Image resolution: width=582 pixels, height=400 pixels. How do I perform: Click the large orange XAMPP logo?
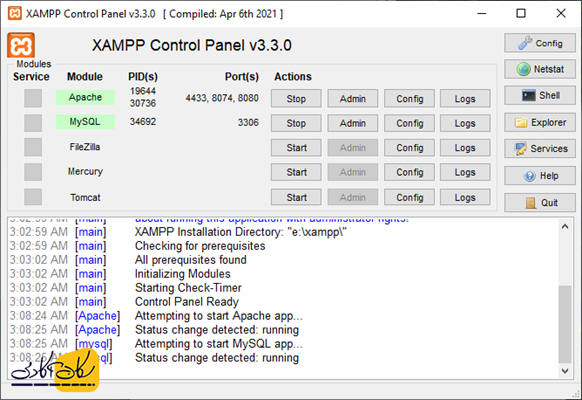point(21,45)
